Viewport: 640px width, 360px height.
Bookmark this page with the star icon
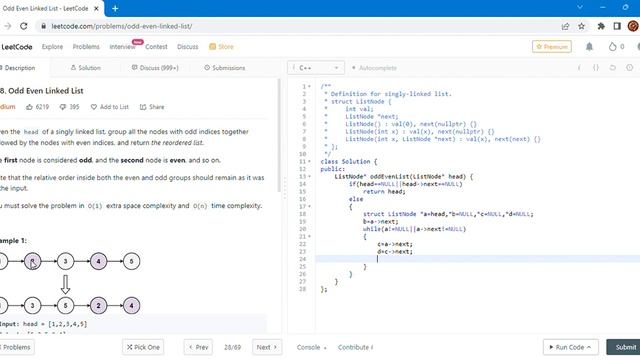[582, 26]
